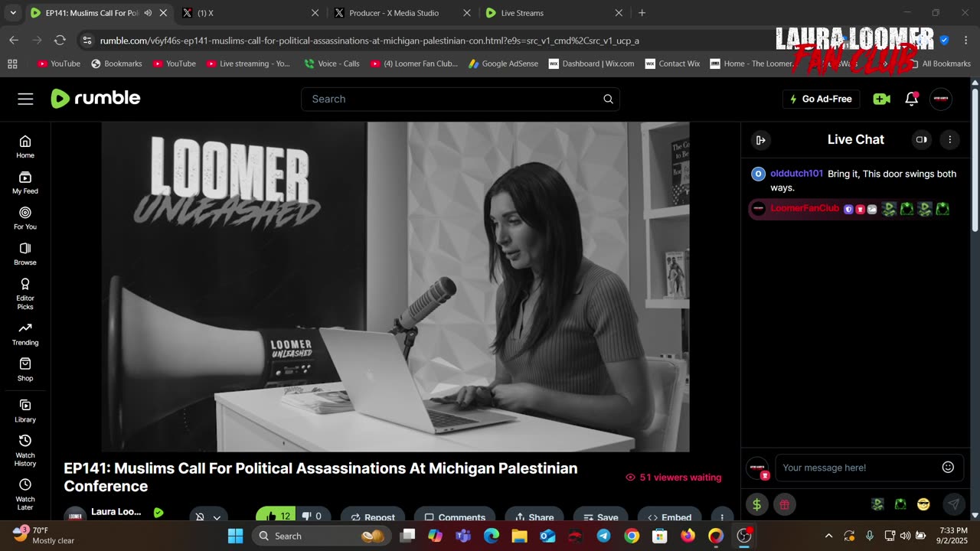Open File Explorer from the taskbar
This screenshot has width=980, height=551.
[519, 536]
